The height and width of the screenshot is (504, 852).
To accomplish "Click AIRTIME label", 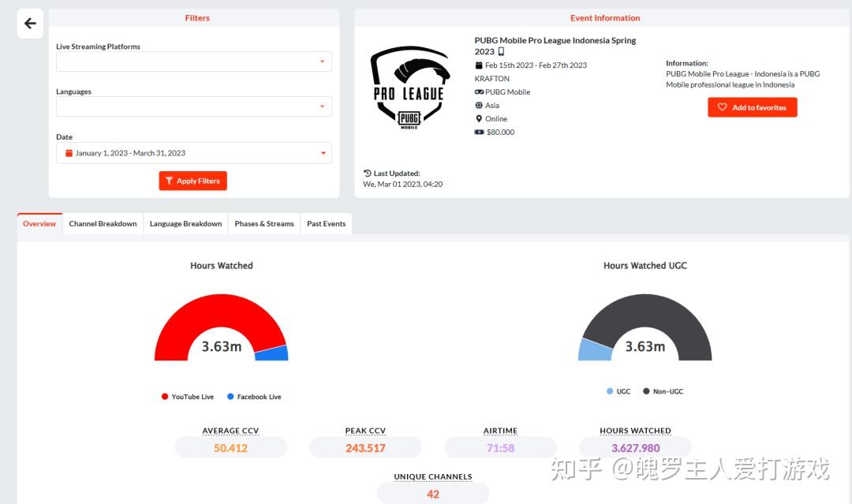I will point(500,431).
